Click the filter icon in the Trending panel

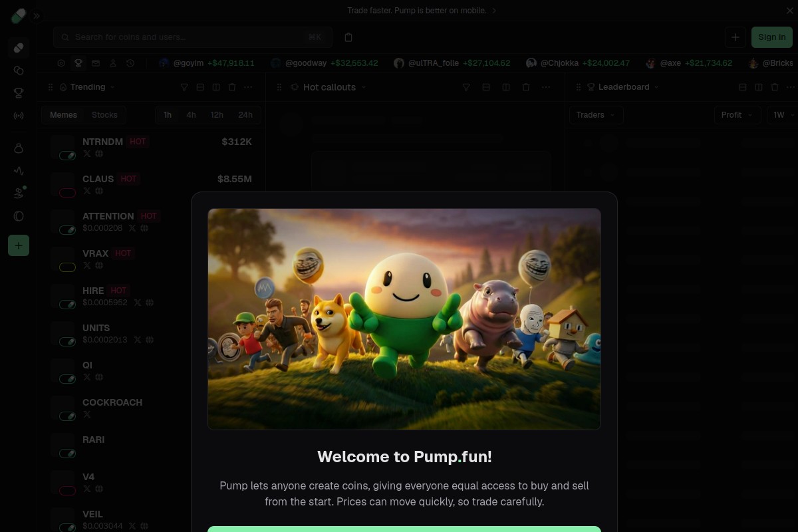(184, 87)
